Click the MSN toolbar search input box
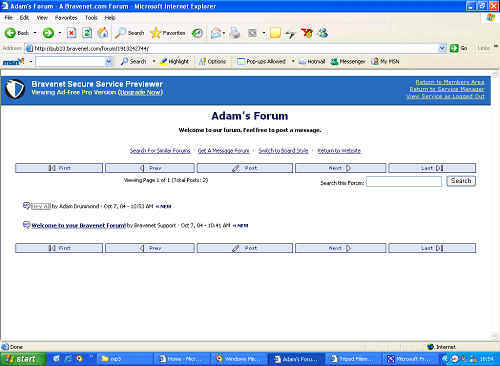Image resolution: width=500 pixels, height=366 pixels. tap(71, 61)
